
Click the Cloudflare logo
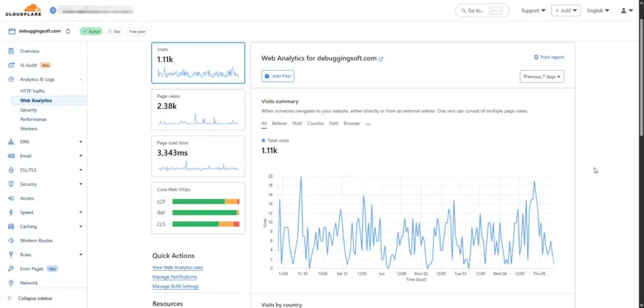tap(23, 10)
